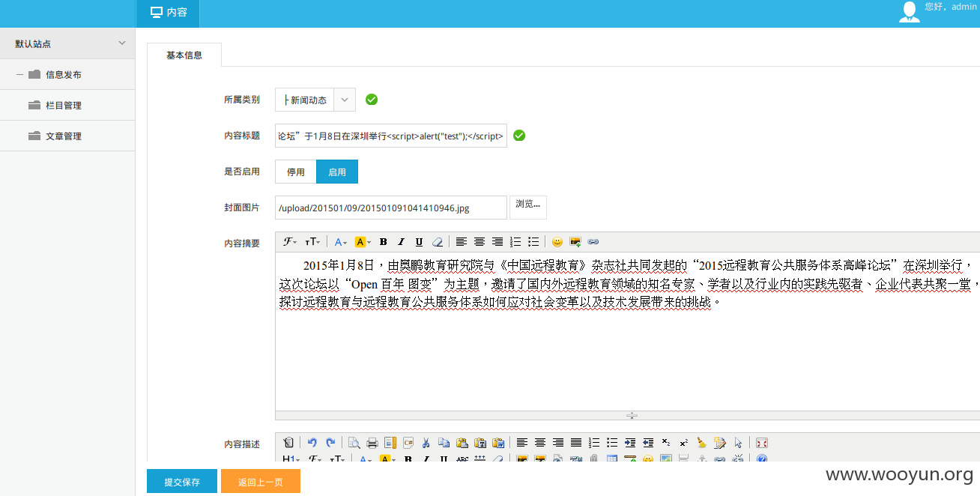Image resolution: width=980 pixels, height=496 pixels.
Task: Expand the 默认站点 site selector
Action: click(x=67, y=43)
